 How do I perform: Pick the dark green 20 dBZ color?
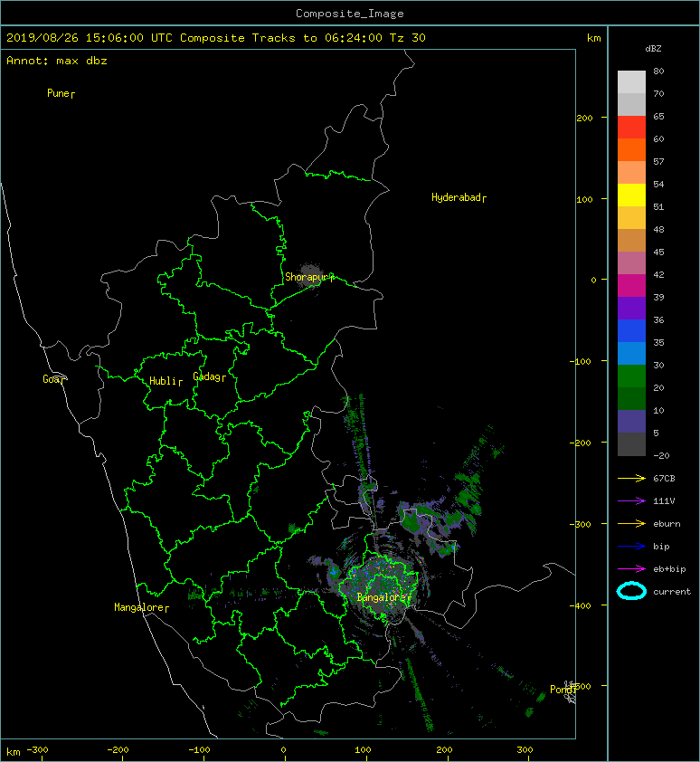[631, 398]
